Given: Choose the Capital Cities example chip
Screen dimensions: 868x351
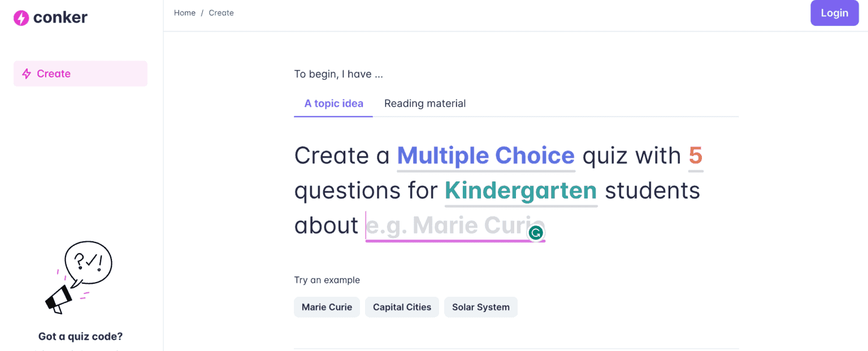Looking at the screenshot, I should click(x=402, y=307).
